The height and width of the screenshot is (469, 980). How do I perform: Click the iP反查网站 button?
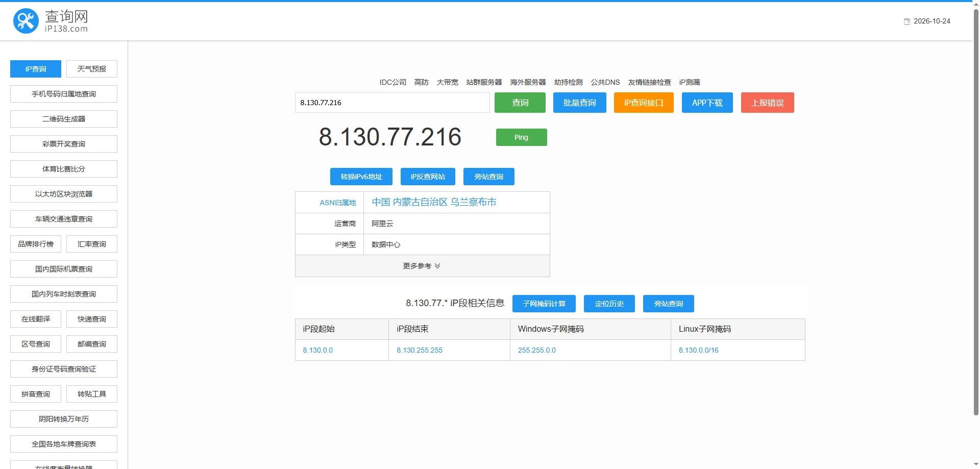coord(428,177)
